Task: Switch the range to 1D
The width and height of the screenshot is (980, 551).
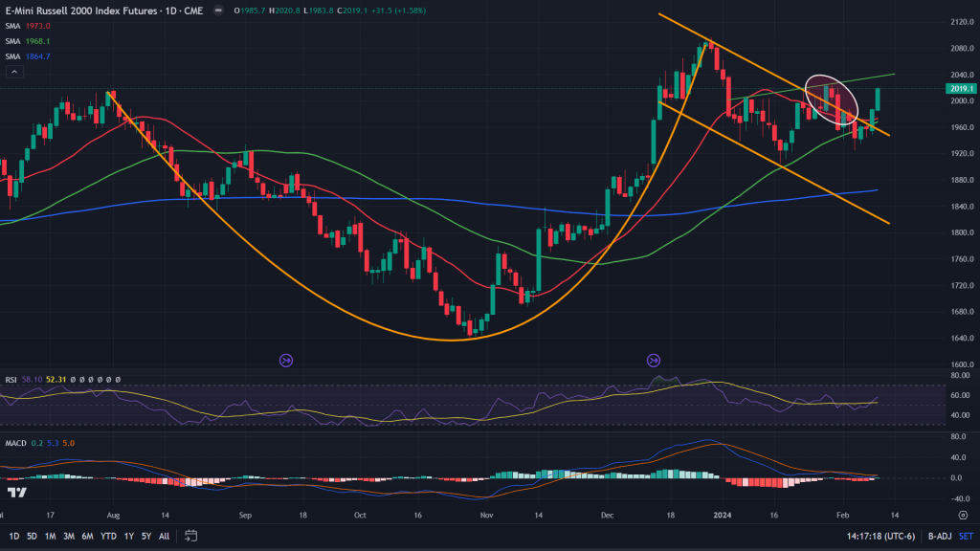Action: pos(12,536)
